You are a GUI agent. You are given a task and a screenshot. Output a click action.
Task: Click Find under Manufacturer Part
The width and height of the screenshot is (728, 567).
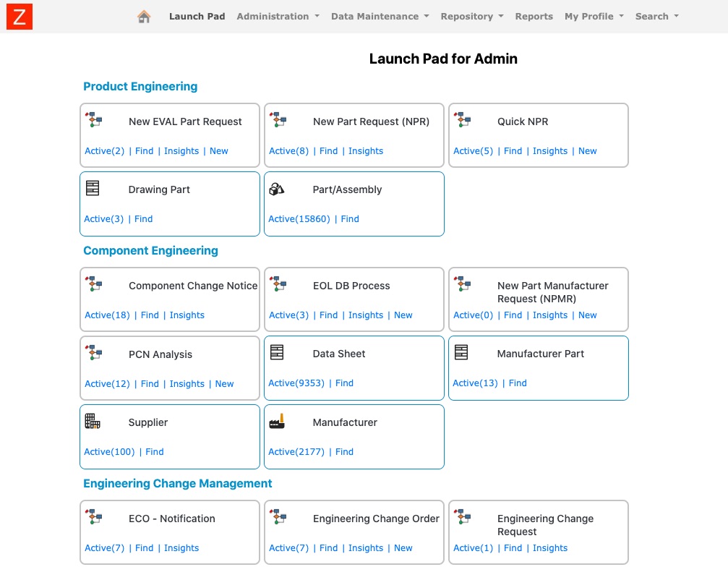click(x=518, y=383)
